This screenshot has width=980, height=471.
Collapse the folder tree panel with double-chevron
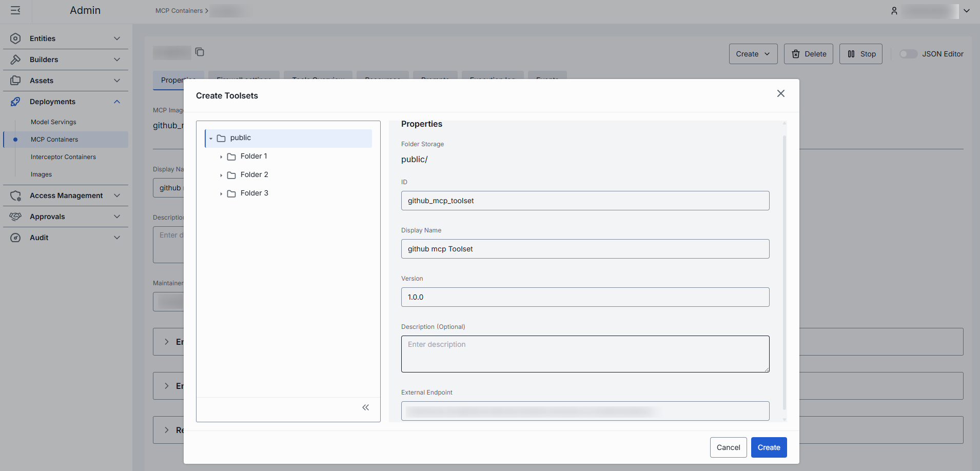pos(365,407)
